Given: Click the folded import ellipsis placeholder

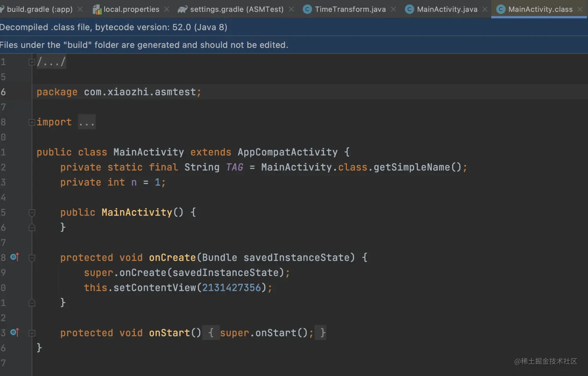Looking at the screenshot, I should 87,122.
